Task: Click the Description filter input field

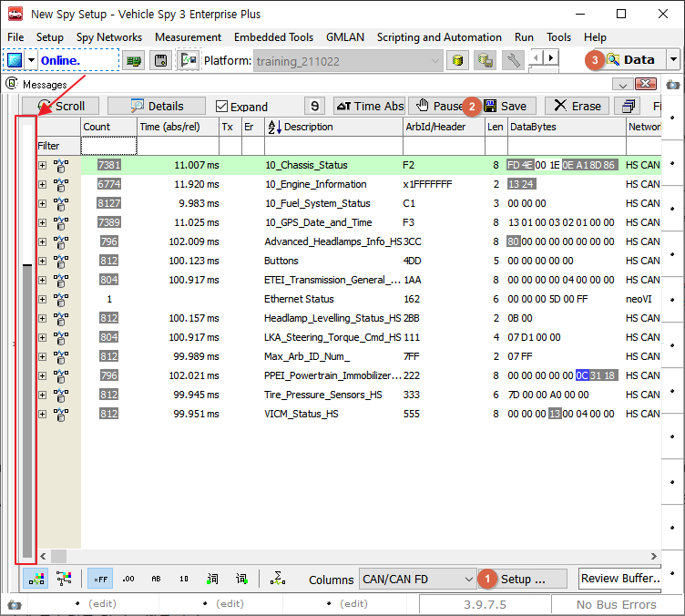Action: coord(333,146)
